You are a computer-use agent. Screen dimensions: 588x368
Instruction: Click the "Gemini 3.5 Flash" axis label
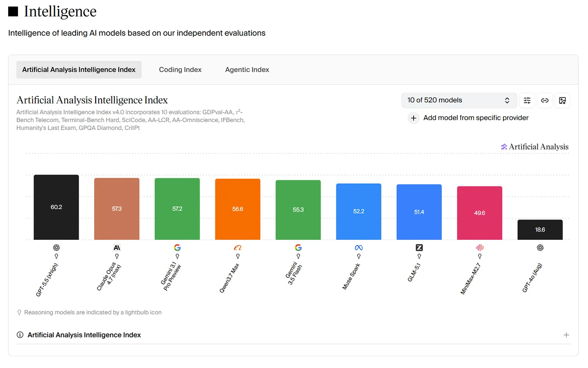click(x=294, y=274)
